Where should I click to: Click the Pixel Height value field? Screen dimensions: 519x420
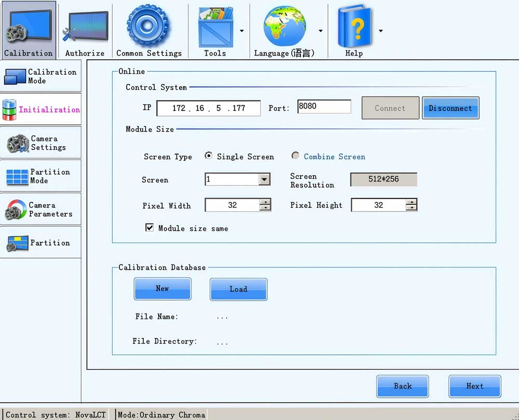coord(379,205)
